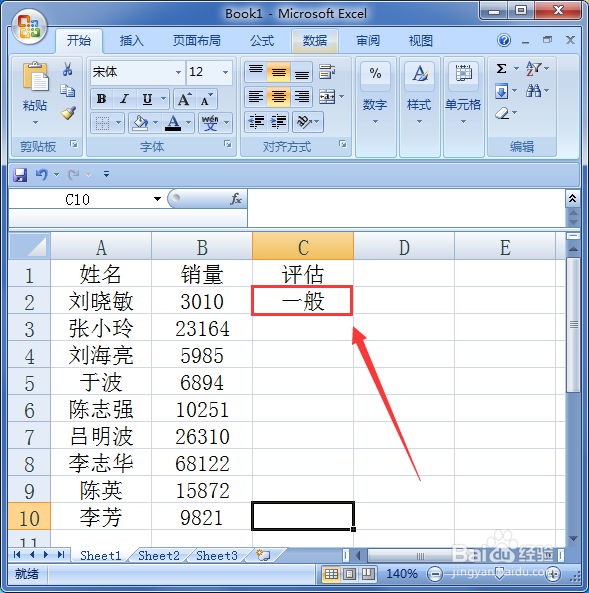Viewport: 589px width, 593px height.
Task: Align text left
Action: click(256, 96)
